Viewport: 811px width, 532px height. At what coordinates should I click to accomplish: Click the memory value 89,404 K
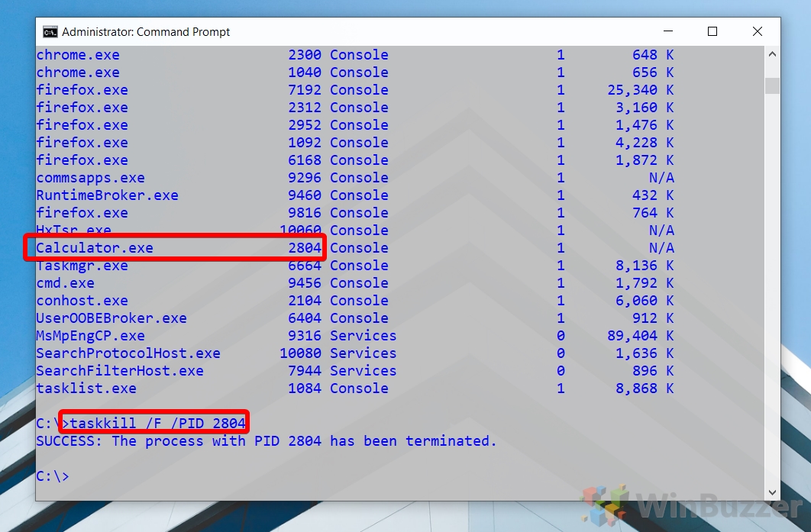pos(640,336)
